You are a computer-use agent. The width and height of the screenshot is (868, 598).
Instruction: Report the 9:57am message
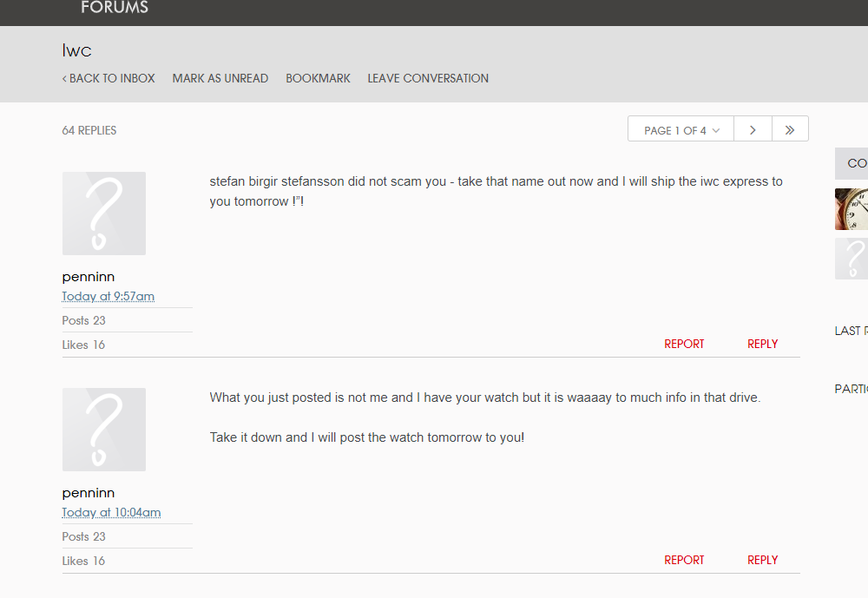point(684,344)
